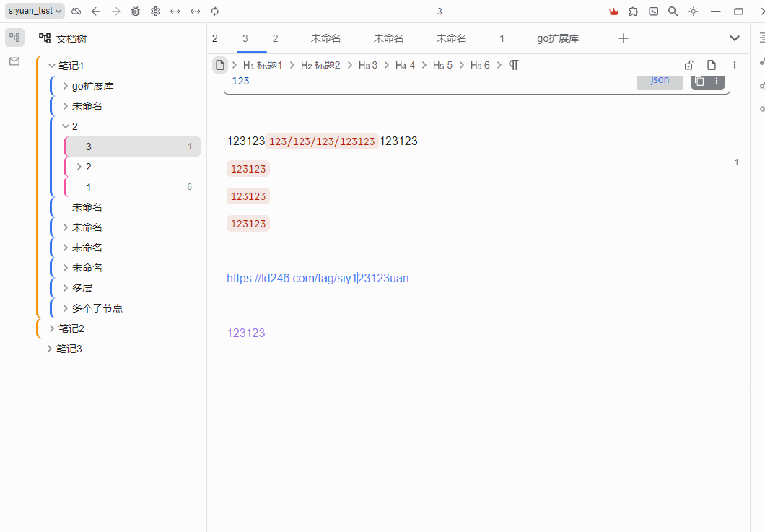The width and height of the screenshot is (765, 532).
Task: Click the inbox mail icon in sidebar
Action: pos(14,61)
